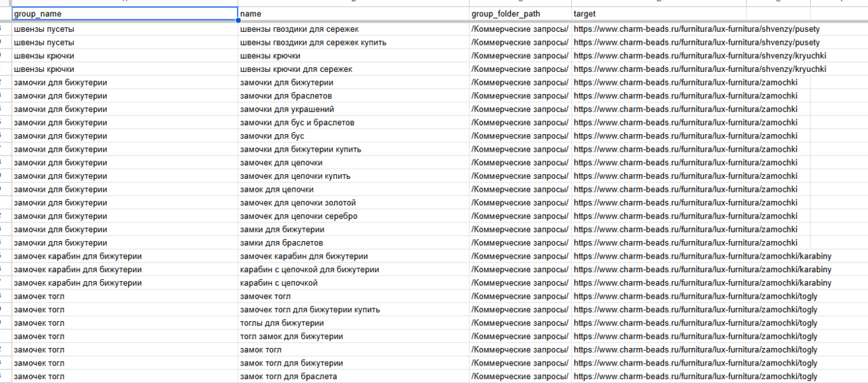Select cell 'замочки для украшений'
Viewport: 868px width, 383px height.
pos(354,109)
